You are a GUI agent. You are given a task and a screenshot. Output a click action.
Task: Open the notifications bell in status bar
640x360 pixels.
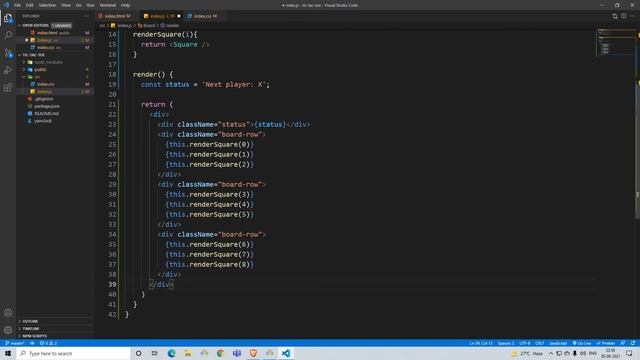click(633, 343)
